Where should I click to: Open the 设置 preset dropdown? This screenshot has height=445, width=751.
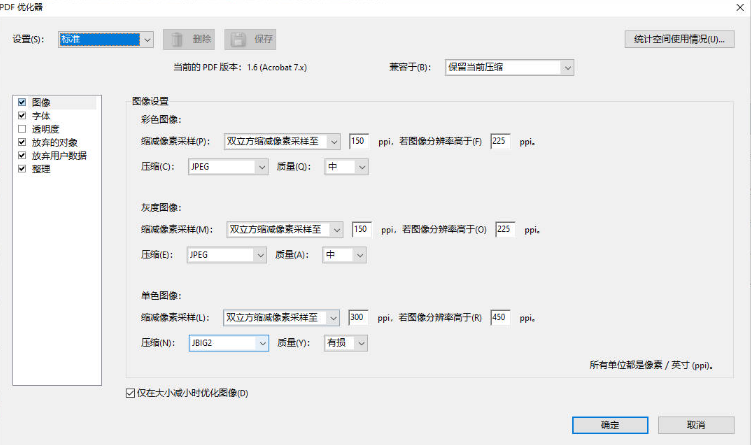106,39
